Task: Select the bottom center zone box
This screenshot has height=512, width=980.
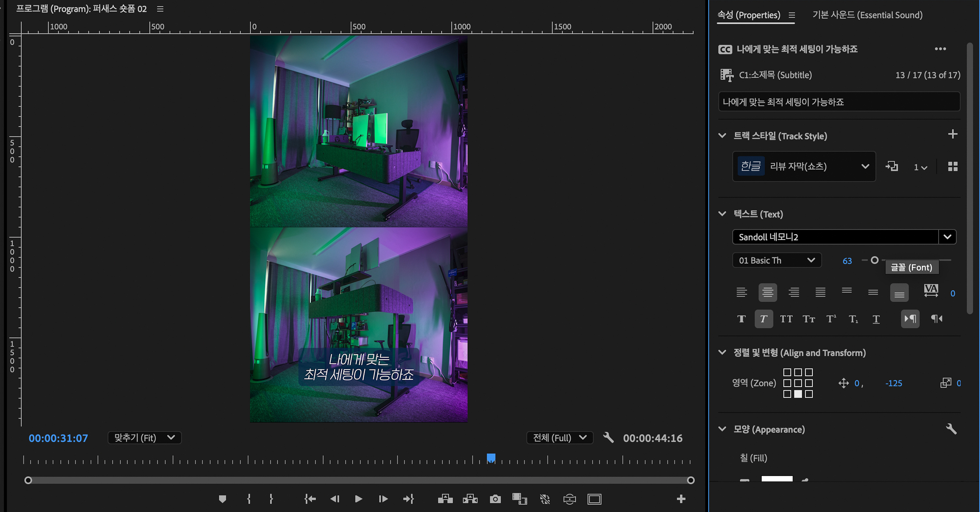Action: (x=798, y=394)
